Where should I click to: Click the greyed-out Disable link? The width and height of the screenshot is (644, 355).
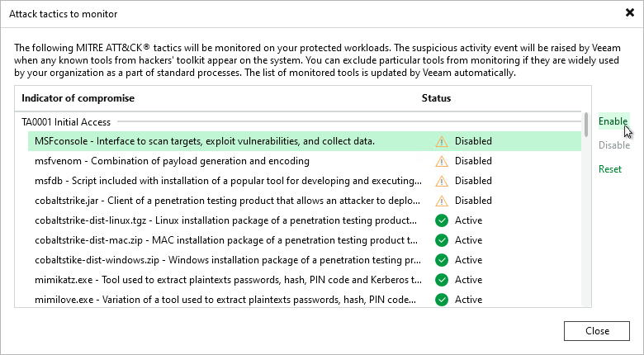pos(613,145)
